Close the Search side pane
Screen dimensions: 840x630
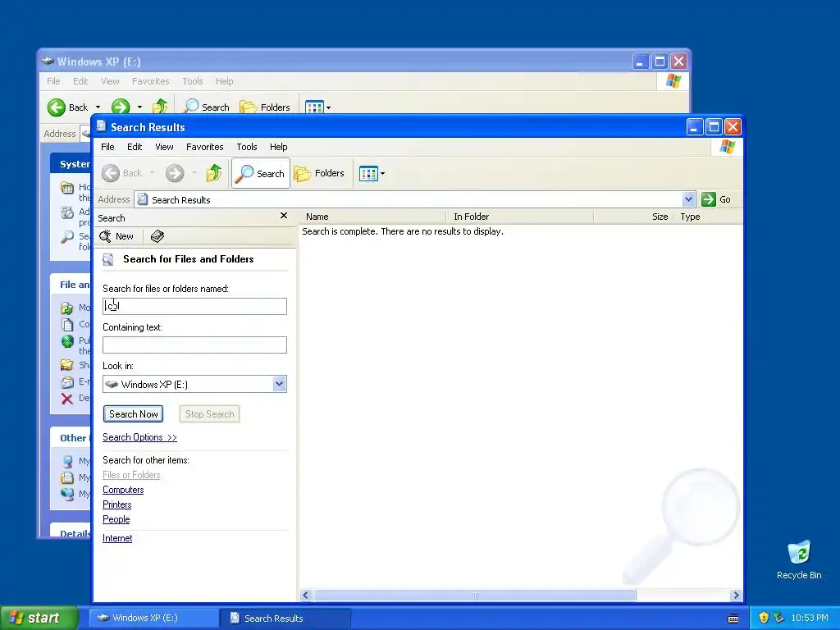click(x=284, y=216)
